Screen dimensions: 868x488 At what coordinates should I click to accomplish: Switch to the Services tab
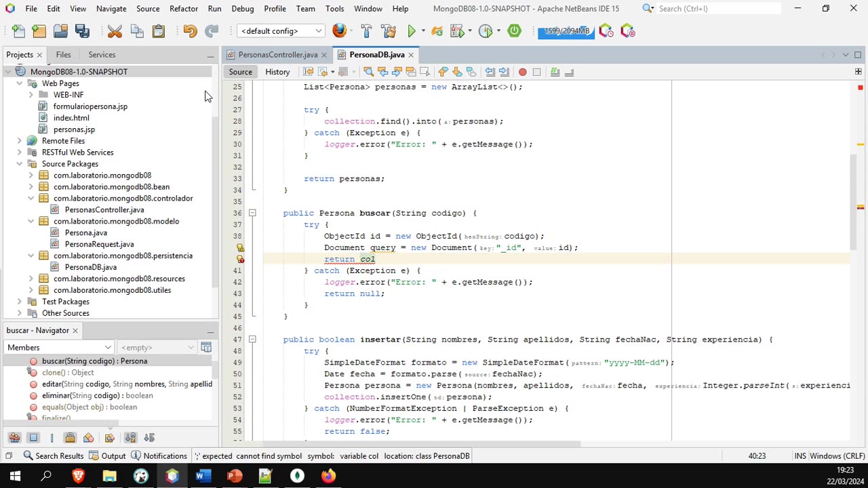(102, 55)
